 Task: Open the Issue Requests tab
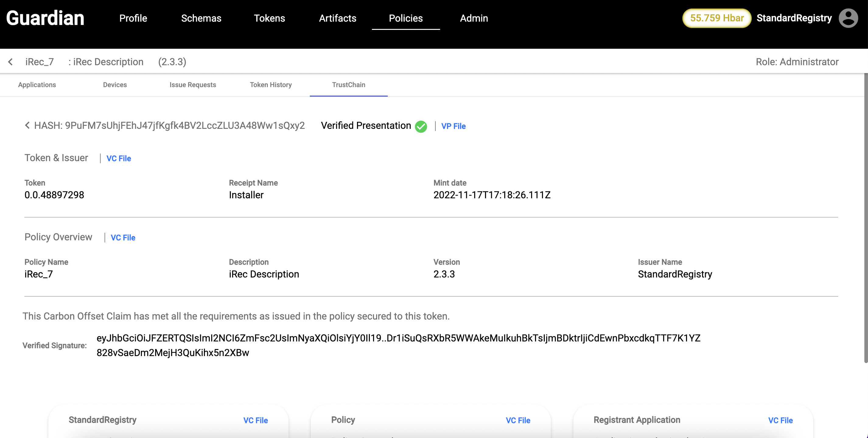point(193,85)
